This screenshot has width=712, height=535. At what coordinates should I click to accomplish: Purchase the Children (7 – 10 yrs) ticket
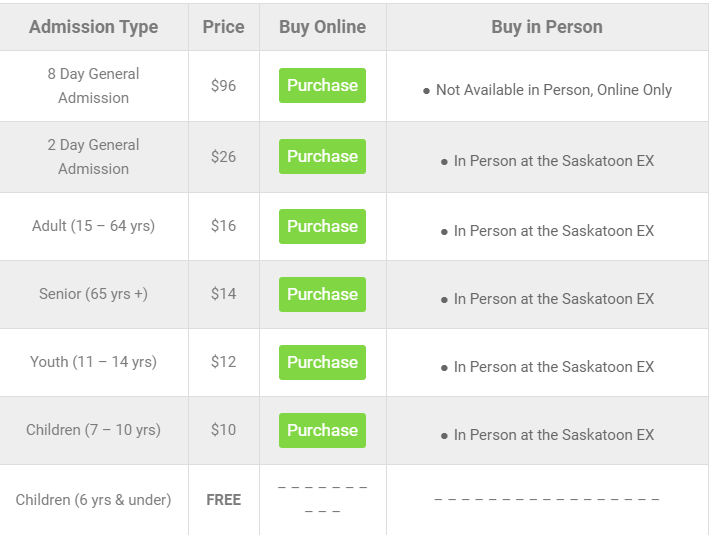322,431
